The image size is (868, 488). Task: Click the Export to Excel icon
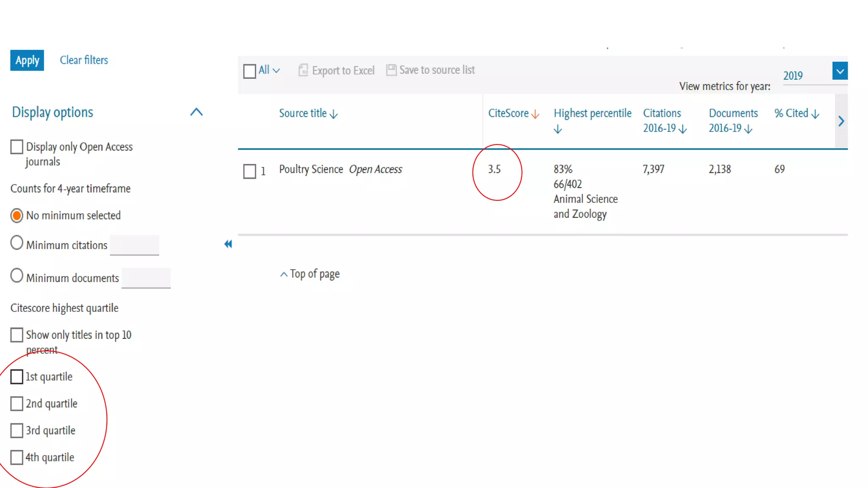[303, 70]
